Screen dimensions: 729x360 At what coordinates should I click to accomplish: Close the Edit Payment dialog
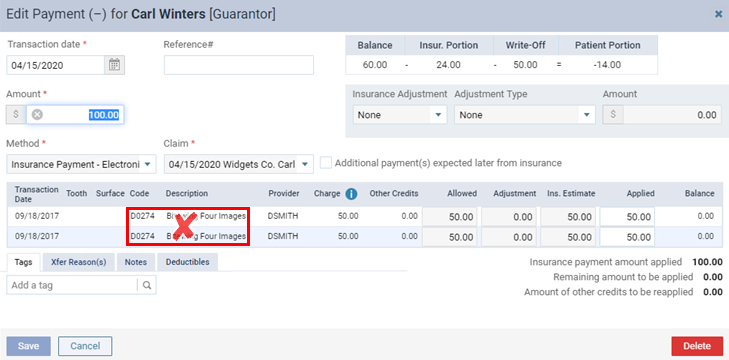click(718, 14)
